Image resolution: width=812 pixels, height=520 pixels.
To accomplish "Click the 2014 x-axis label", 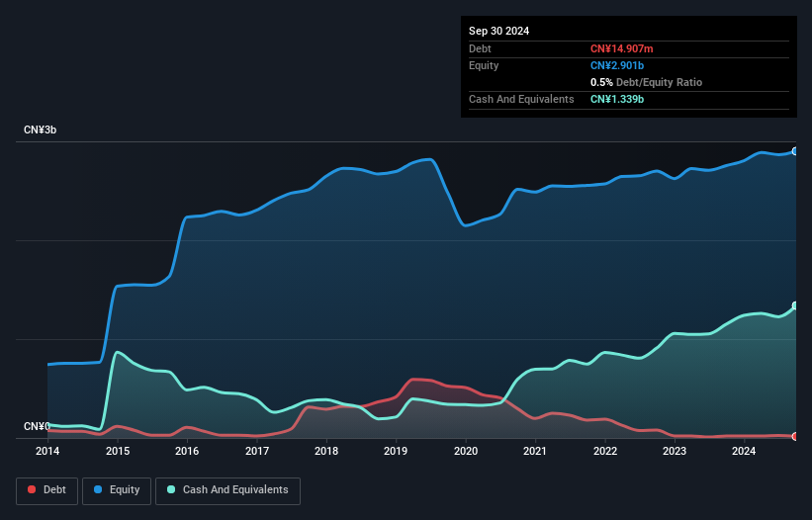I will (x=47, y=452).
